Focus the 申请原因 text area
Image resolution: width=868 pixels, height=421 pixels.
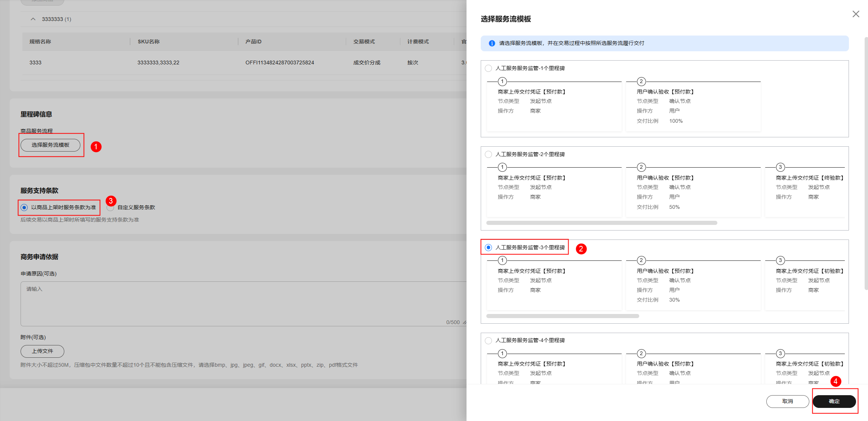[x=244, y=304]
